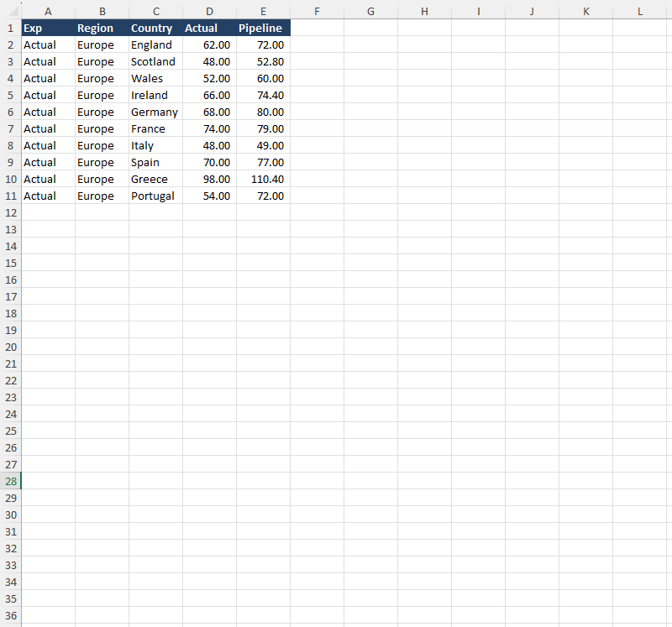Click the 70.00 Actual value for Spain
Viewport: 672px width, 627px height.
tap(209, 162)
